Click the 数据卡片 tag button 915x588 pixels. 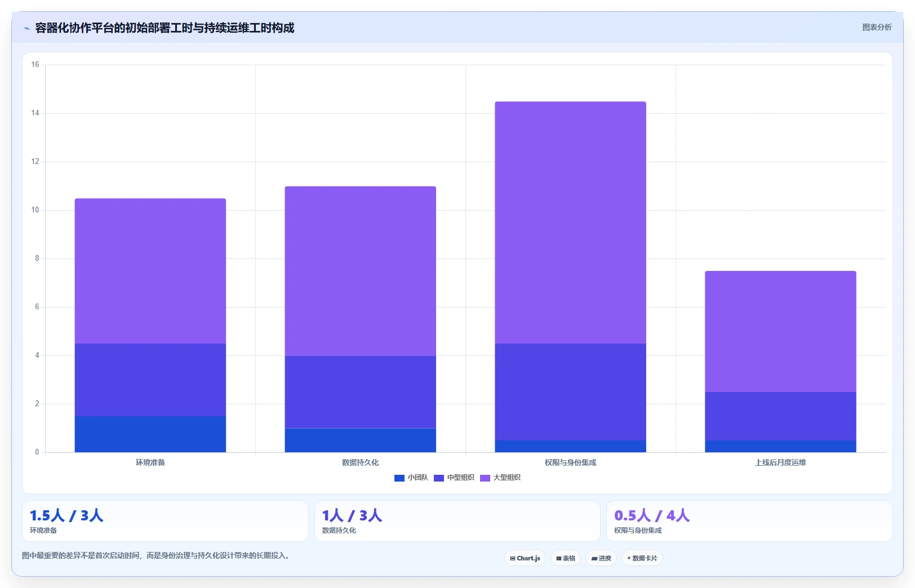click(642, 558)
